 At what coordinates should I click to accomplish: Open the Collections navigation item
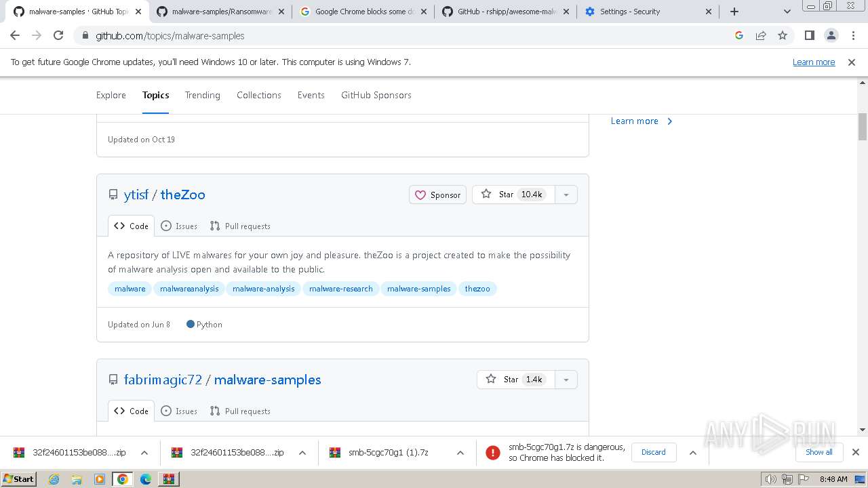coord(259,95)
